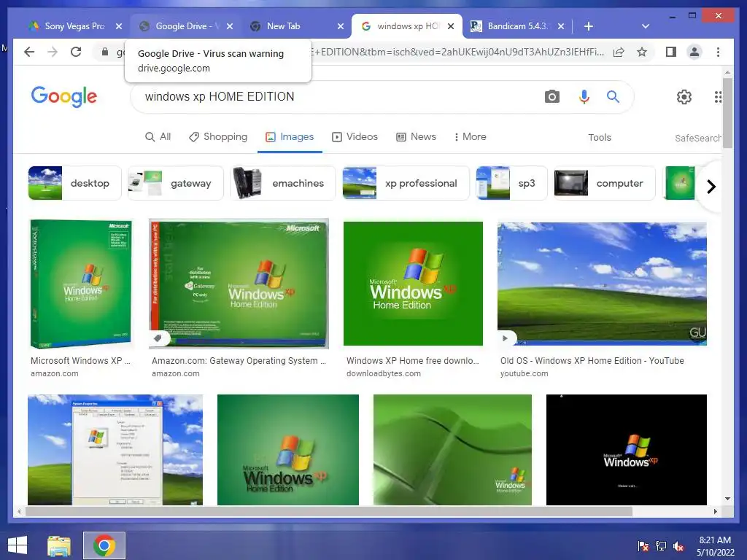Close the Sony Vegas Pro tab
Image resolution: width=747 pixels, height=560 pixels.
point(119,26)
